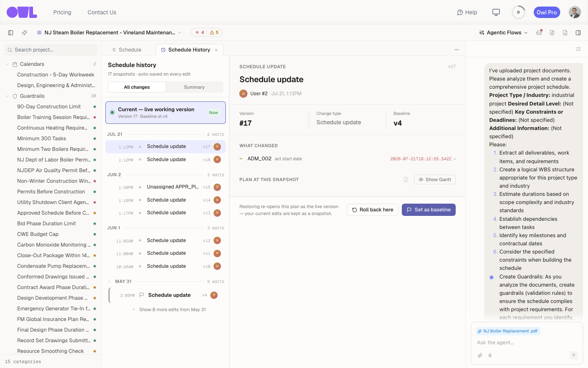Image resolution: width=588 pixels, height=368 pixels.
Task: Toggle the right sidebar panel icon
Action: [578, 33]
